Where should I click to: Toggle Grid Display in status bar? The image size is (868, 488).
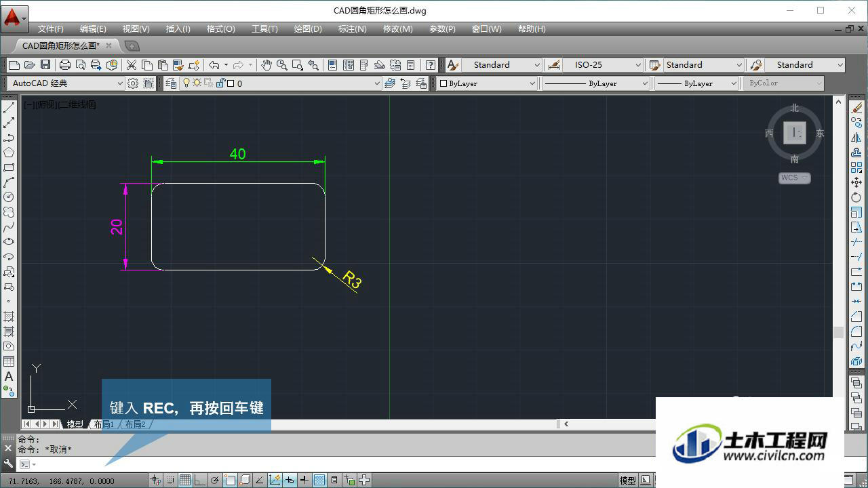pyautogui.click(x=185, y=481)
